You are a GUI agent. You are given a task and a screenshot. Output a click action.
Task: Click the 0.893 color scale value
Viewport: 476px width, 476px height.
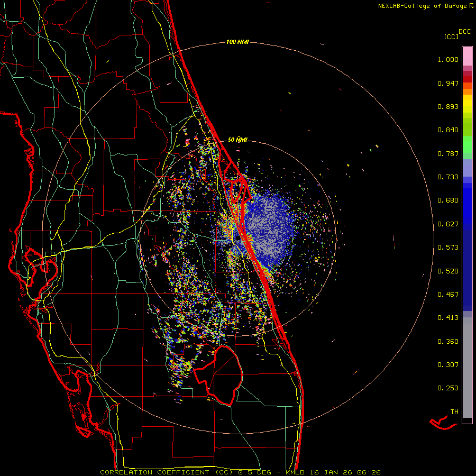point(448,106)
